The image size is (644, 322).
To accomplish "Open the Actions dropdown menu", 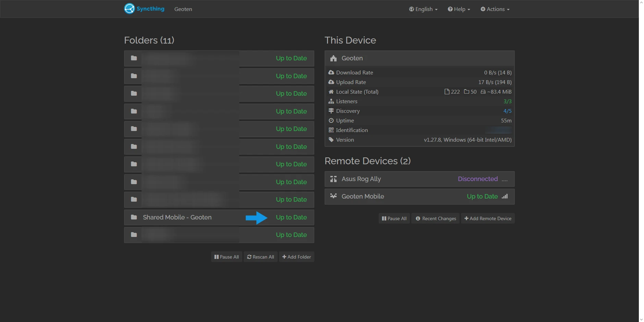I will 495,9.
